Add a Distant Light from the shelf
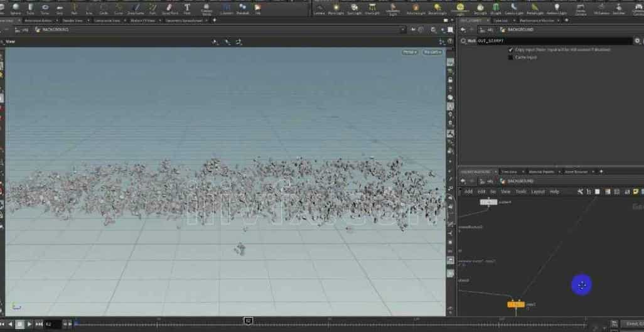 [437, 8]
